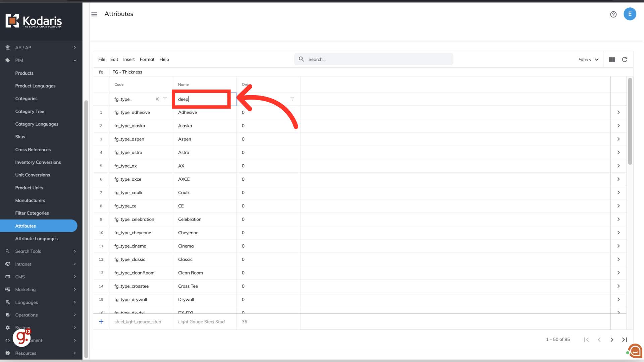
Task: Refresh the attributes grid
Action: point(625,59)
